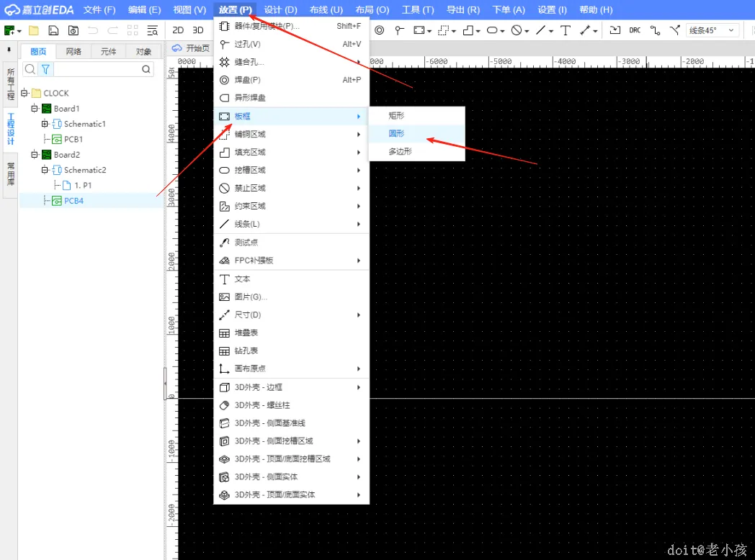Screen dimensions: 755x560
Task: Click the pad placement toolbar icon
Action: (x=380, y=30)
